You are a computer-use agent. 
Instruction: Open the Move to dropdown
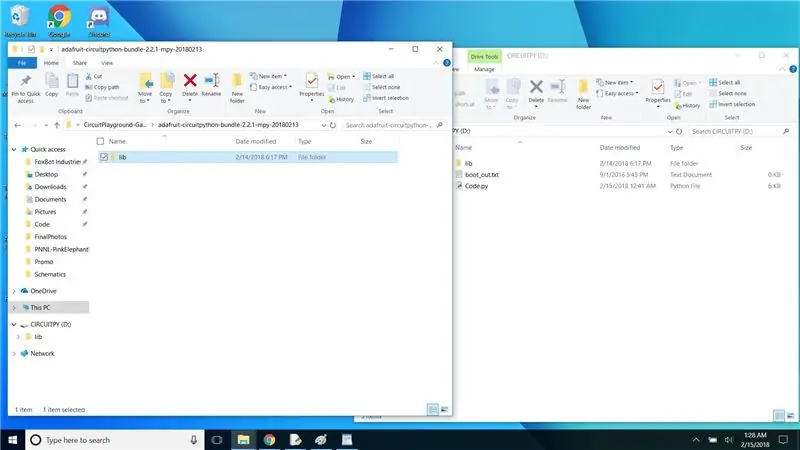(145, 88)
